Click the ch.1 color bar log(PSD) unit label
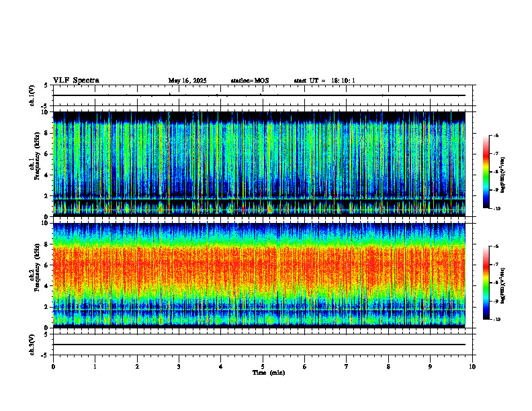Screen dimensions: 532x411 click(504, 175)
